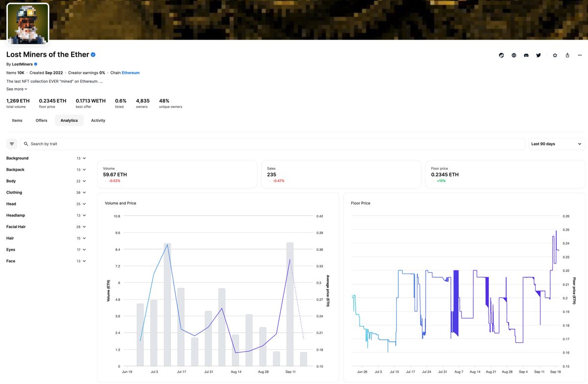Expand the Hair trait filter

(x=46, y=238)
